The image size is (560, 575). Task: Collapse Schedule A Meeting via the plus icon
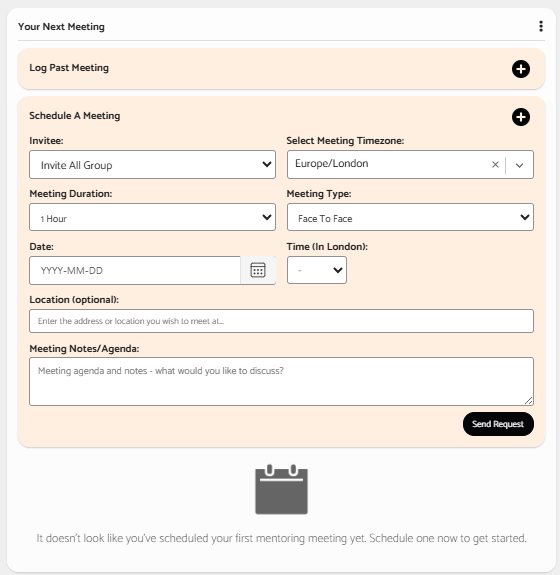click(x=521, y=117)
